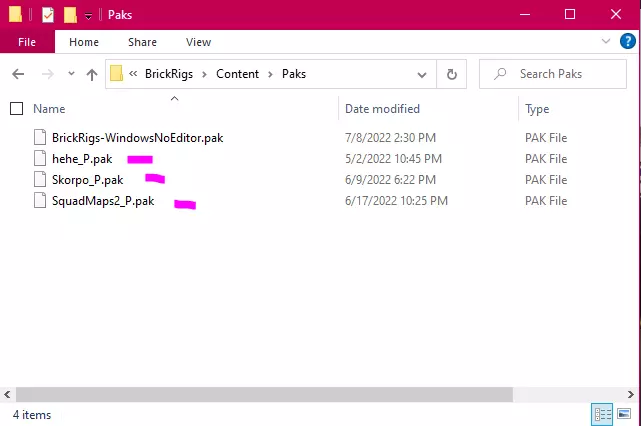Select the BrickRigs-WindowsNoEditor.pak file
Viewport: 641px width, 426px height.
137,138
